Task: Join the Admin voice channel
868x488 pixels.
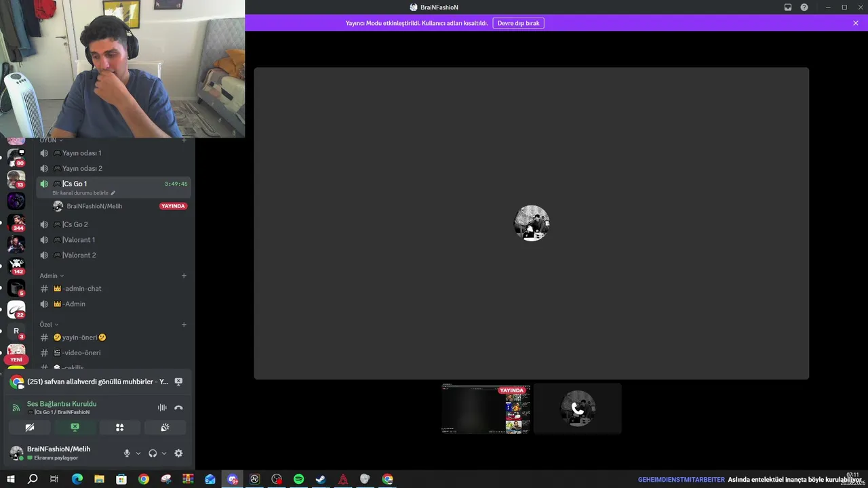Action: (113, 304)
